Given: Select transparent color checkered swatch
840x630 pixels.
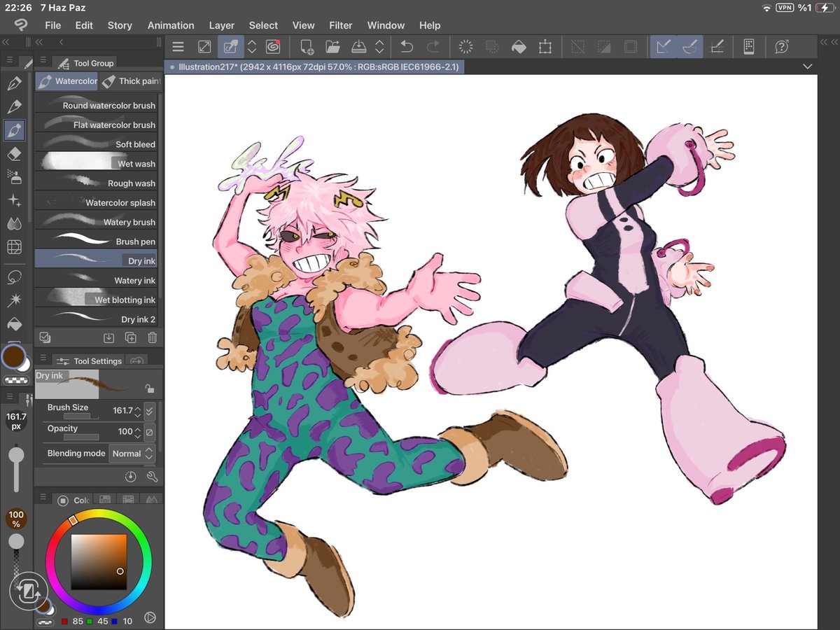Looking at the screenshot, I should (15, 381).
